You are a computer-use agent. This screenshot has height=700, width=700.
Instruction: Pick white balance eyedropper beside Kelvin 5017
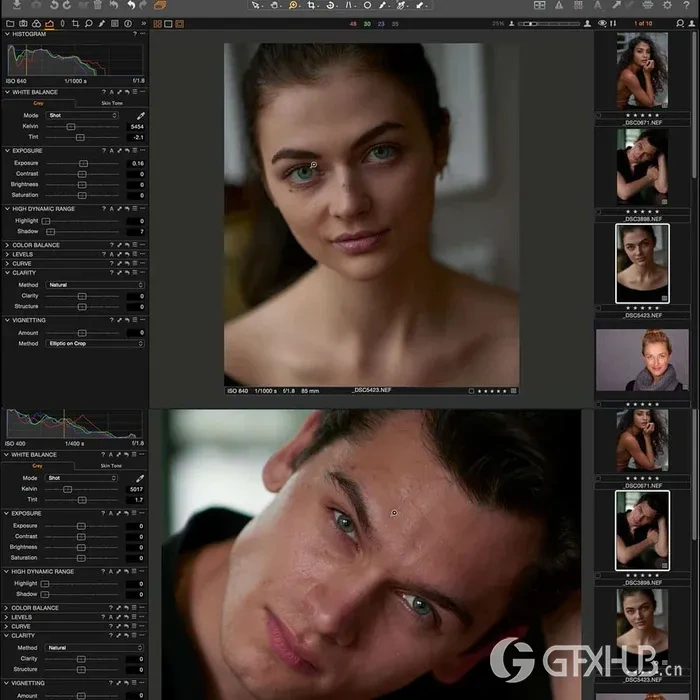pos(140,479)
